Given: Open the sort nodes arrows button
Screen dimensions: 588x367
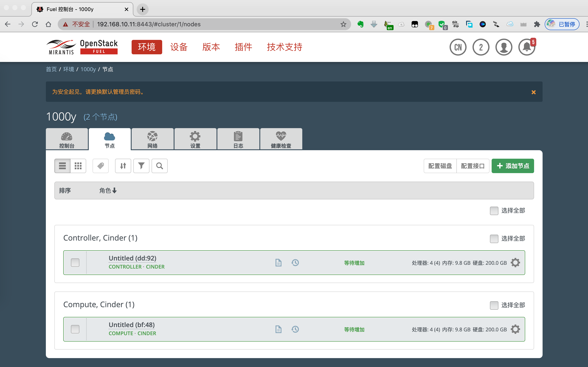Looking at the screenshot, I should click(x=123, y=166).
